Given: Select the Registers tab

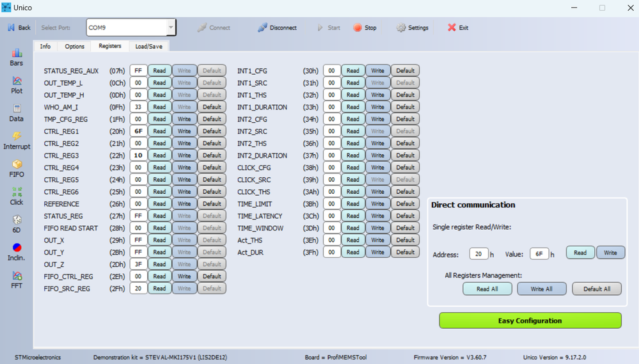Looking at the screenshot, I should (110, 46).
